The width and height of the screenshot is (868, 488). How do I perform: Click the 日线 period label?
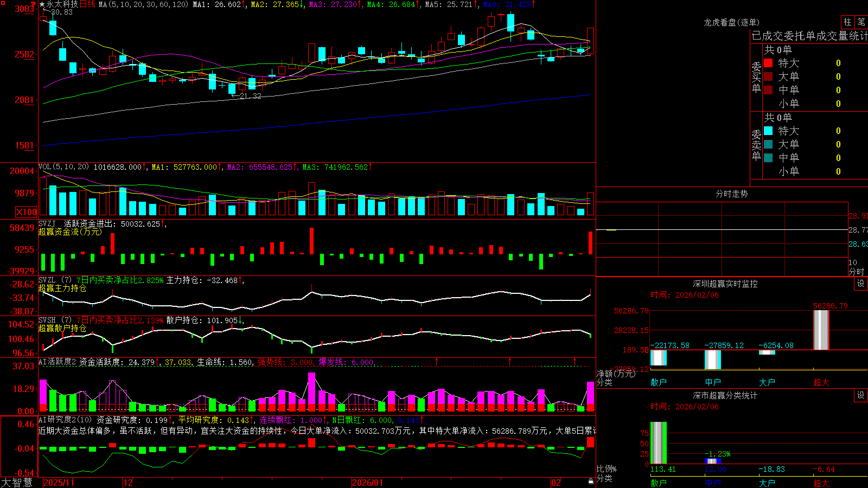(x=87, y=4)
